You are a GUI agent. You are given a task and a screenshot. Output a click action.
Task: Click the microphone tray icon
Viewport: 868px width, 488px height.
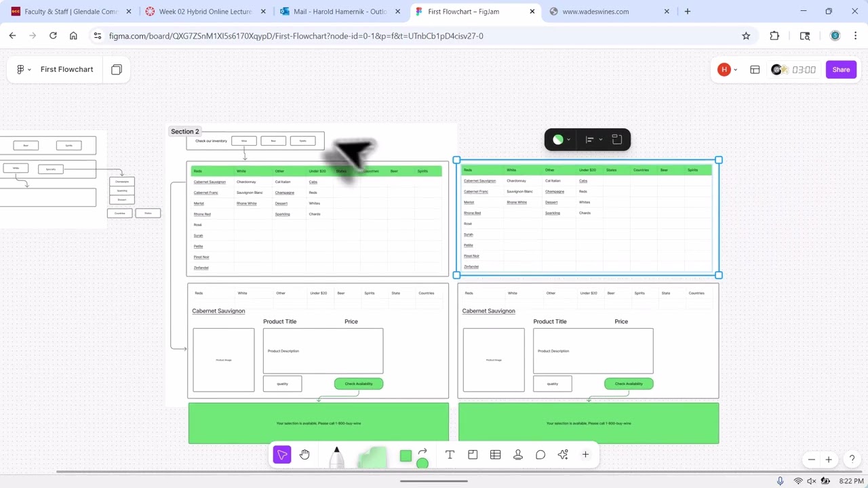coord(781,481)
